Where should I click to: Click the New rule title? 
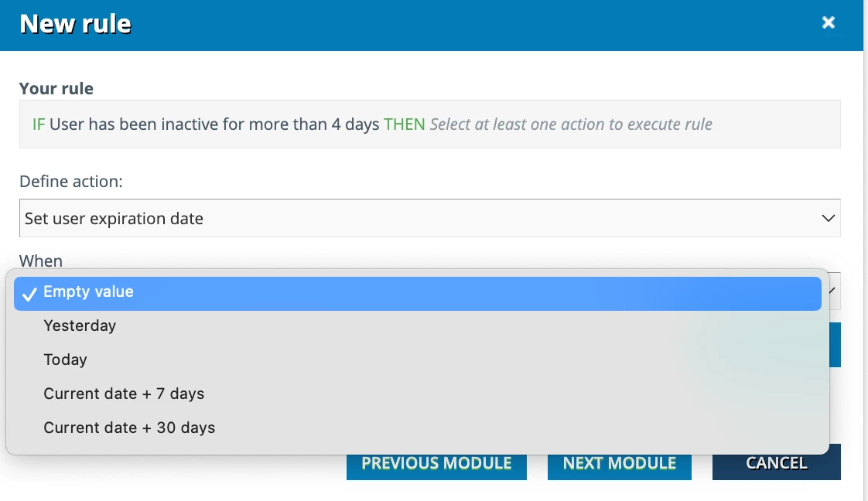point(76,24)
